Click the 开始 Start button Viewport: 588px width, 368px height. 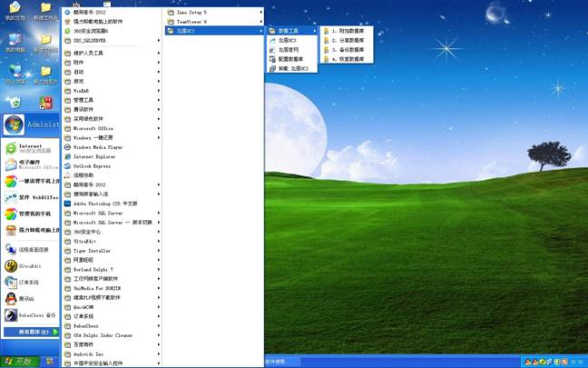[x=19, y=362]
